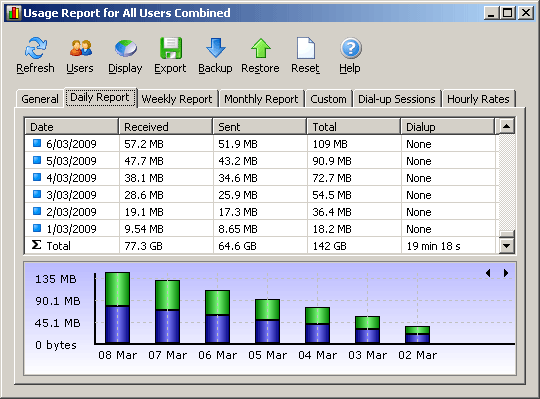Open the Hourly Rates tab

[478, 99]
